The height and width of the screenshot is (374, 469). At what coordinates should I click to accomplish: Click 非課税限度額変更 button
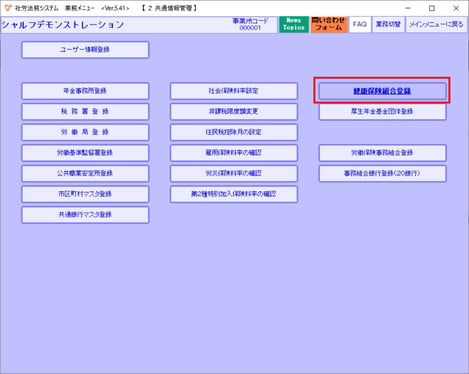pos(234,112)
